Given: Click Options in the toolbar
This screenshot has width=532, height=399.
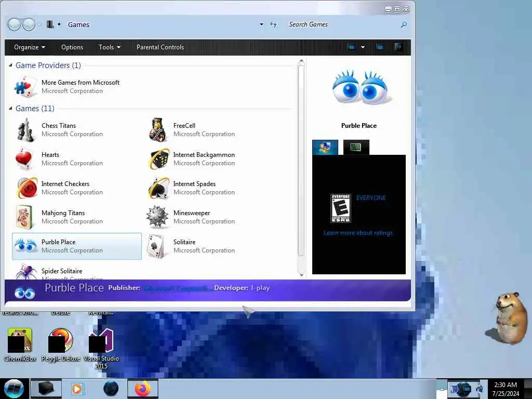Looking at the screenshot, I should (x=72, y=47).
